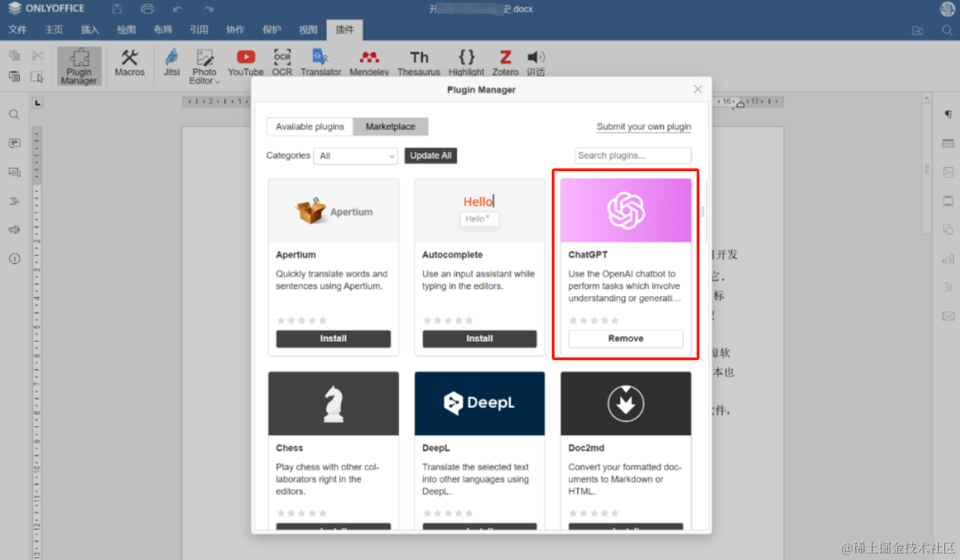Open the Headings navigation panel in left sidebar
Viewport: 960px width, 560px height.
[14, 201]
